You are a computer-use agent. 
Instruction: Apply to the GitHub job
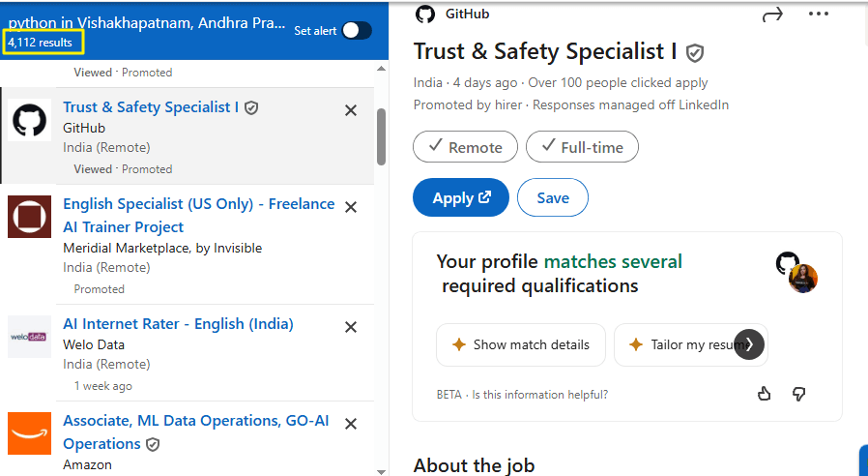tap(460, 197)
